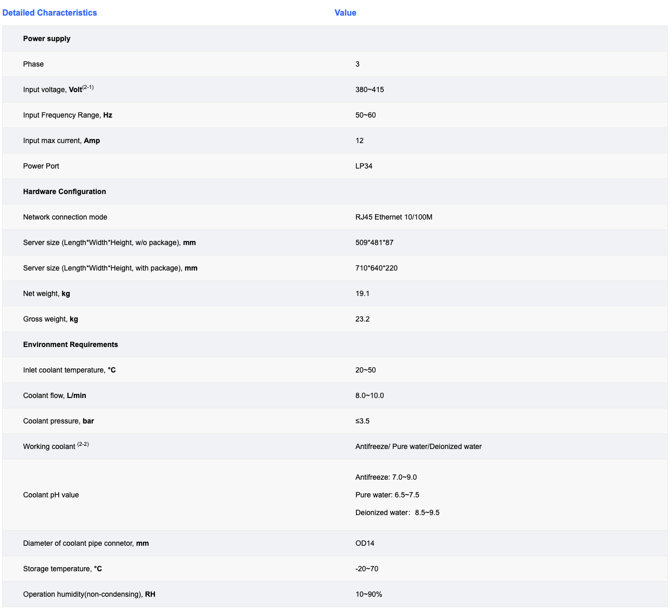Click the Coolant flow row label

click(55, 395)
